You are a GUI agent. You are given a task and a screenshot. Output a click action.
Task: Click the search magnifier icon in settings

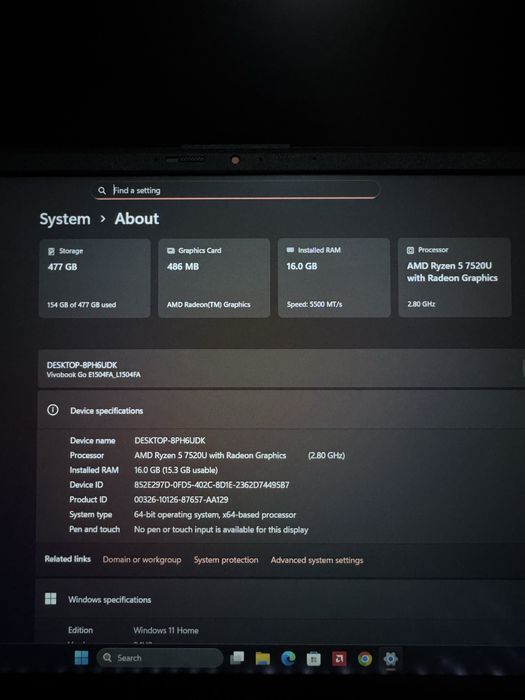[102, 191]
